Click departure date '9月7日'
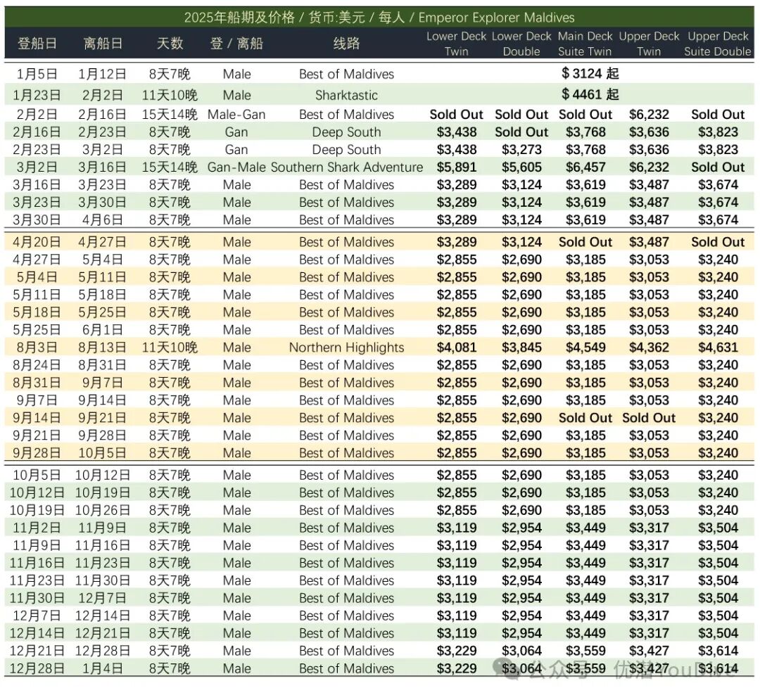The height and width of the screenshot is (700, 760). tap(102, 383)
